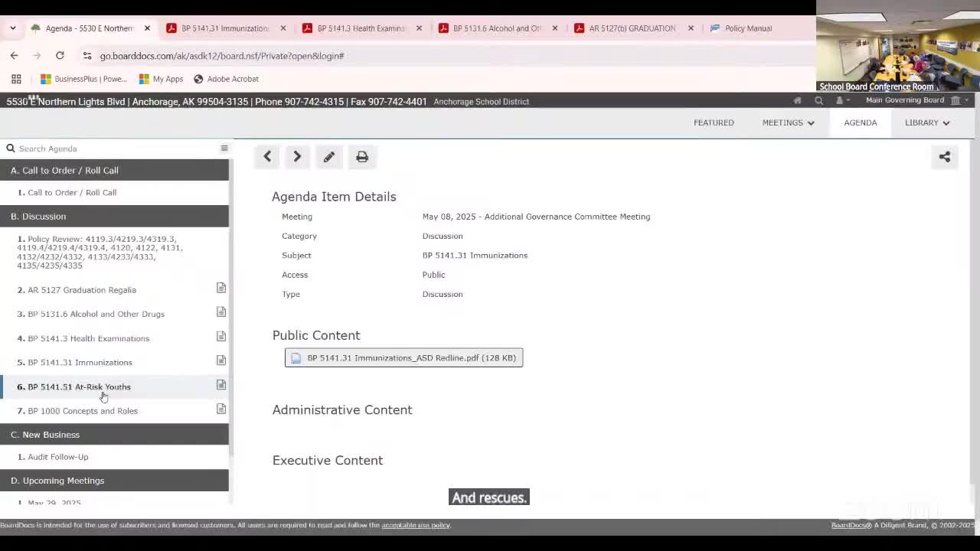
Task: Close the Agenda browser tab
Action: 147,28
